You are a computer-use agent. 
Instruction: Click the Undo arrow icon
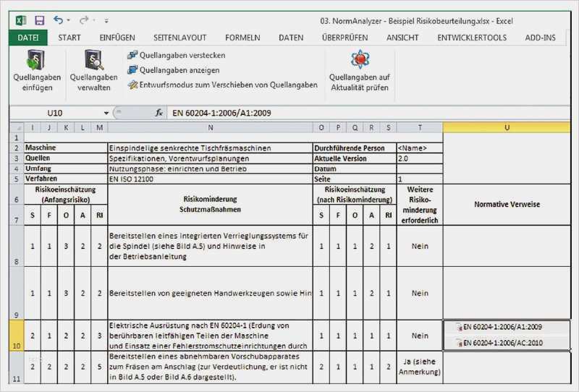58,20
